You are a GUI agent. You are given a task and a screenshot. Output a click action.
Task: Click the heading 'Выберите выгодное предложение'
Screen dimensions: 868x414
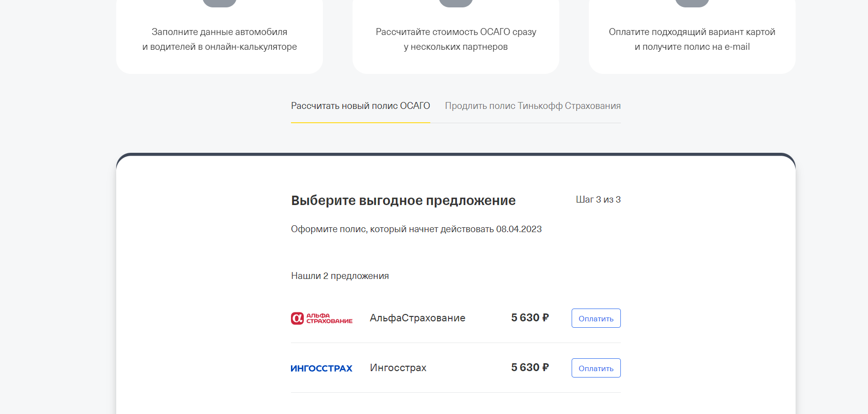(403, 201)
